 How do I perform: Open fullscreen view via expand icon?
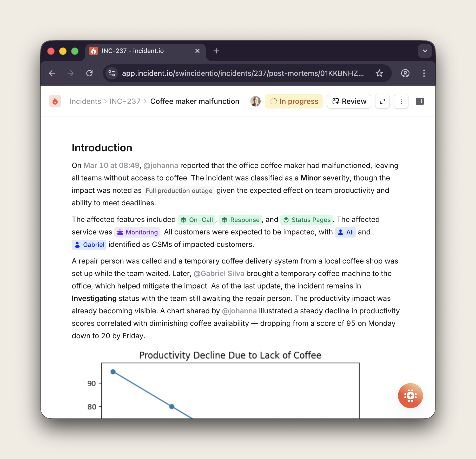tap(382, 101)
